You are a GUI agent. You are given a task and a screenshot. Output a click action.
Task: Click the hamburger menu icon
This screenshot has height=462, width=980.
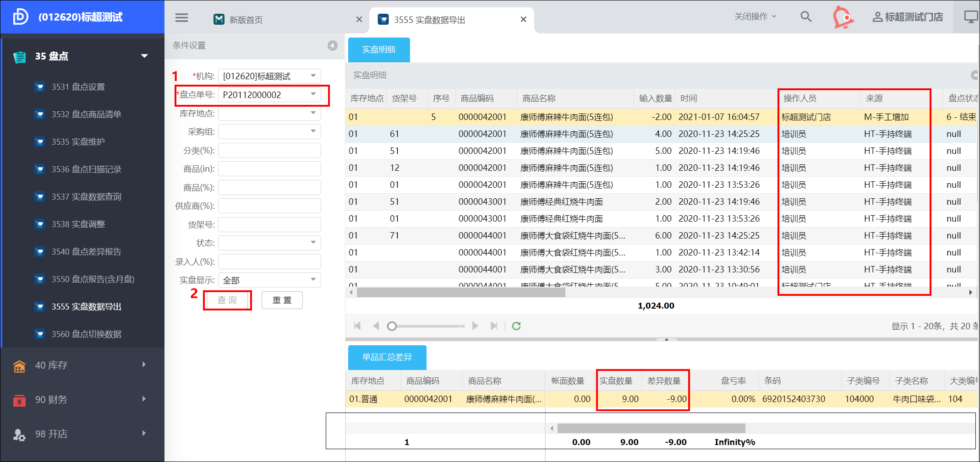181,18
